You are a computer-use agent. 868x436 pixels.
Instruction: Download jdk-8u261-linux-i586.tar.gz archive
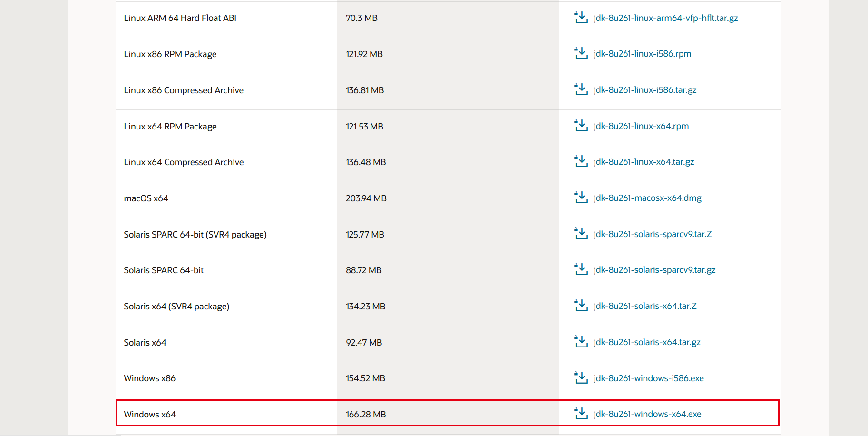coord(644,90)
